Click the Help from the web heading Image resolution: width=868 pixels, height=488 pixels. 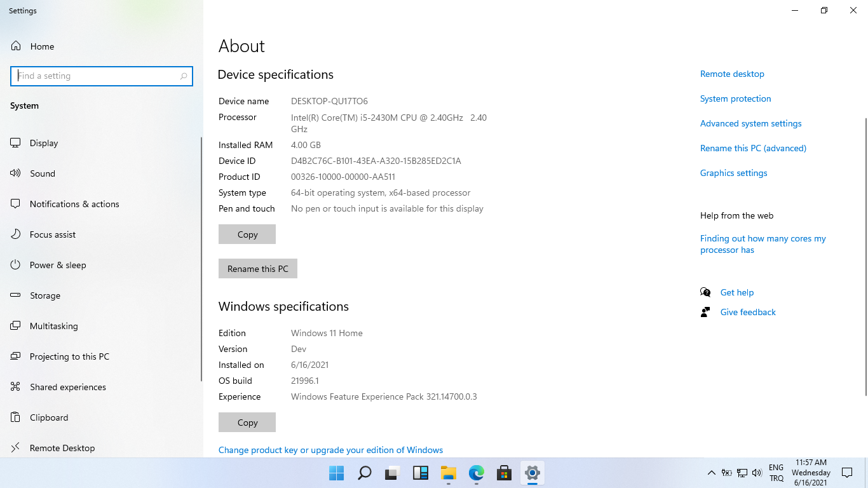tap(736, 215)
